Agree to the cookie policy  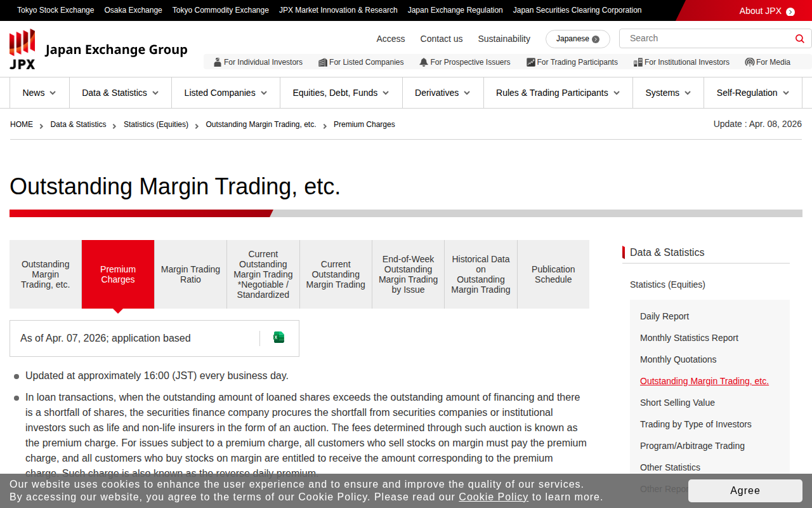pos(745,490)
